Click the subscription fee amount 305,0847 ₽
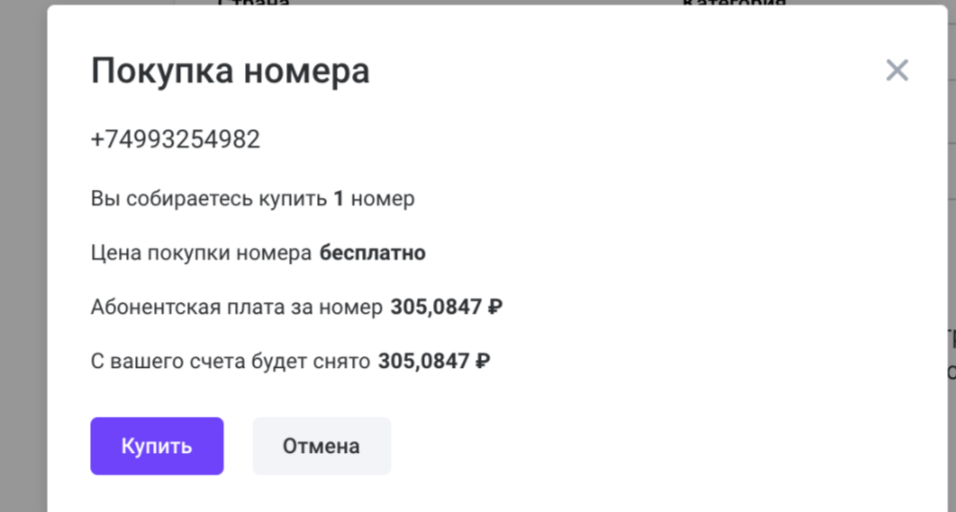This screenshot has width=956, height=512. [446, 307]
